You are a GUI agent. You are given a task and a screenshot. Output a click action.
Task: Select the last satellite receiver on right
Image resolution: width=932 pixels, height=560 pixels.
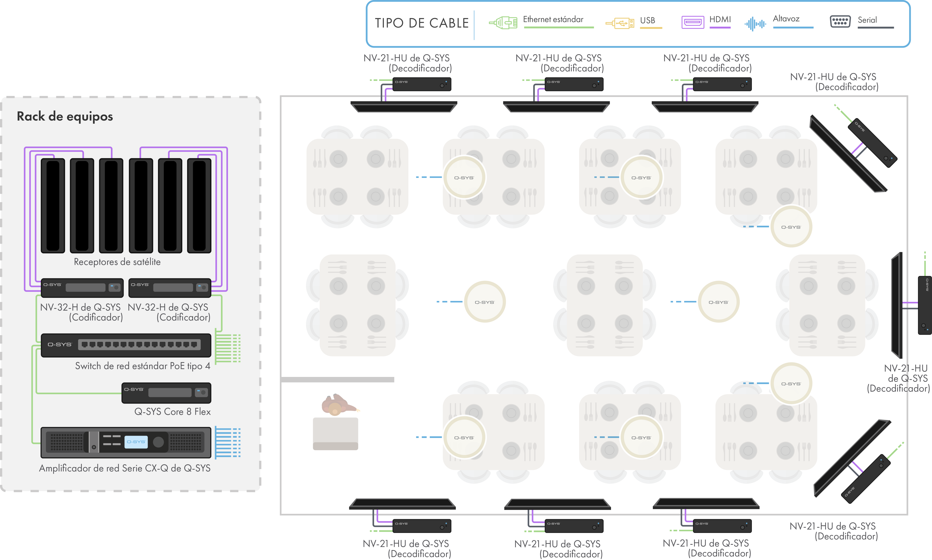point(199,206)
